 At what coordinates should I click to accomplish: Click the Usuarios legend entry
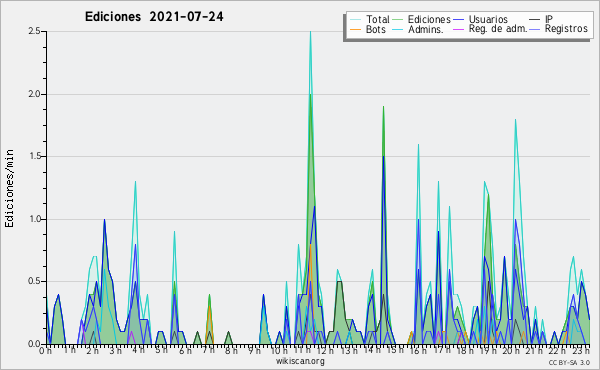pyautogui.click(x=481, y=19)
